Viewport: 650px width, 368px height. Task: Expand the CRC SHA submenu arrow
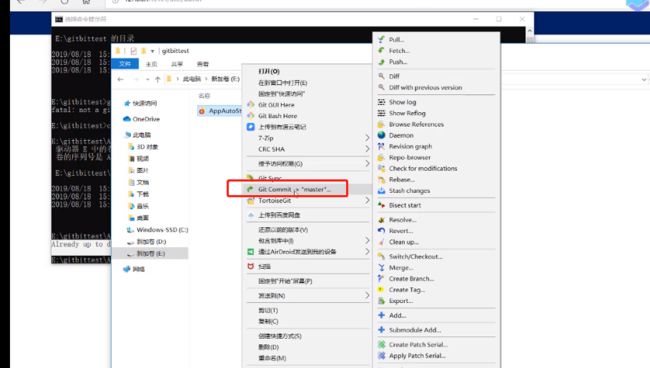pyautogui.click(x=367, y=149)
